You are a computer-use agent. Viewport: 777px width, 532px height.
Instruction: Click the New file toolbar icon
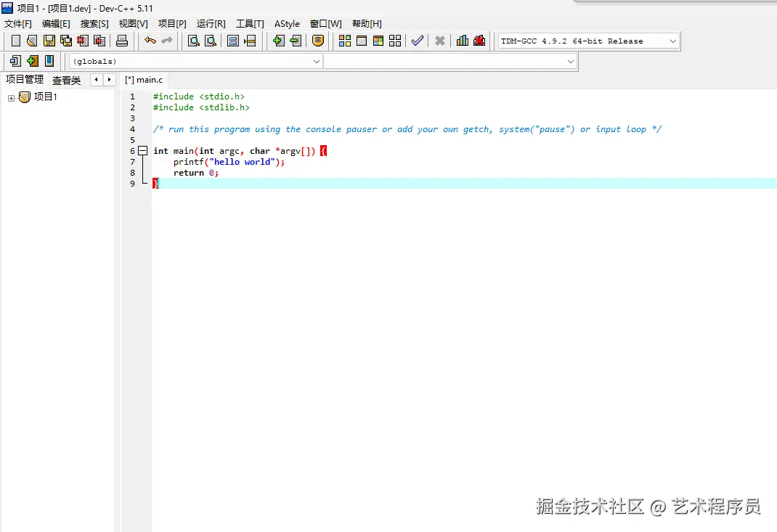pos(15,41)
